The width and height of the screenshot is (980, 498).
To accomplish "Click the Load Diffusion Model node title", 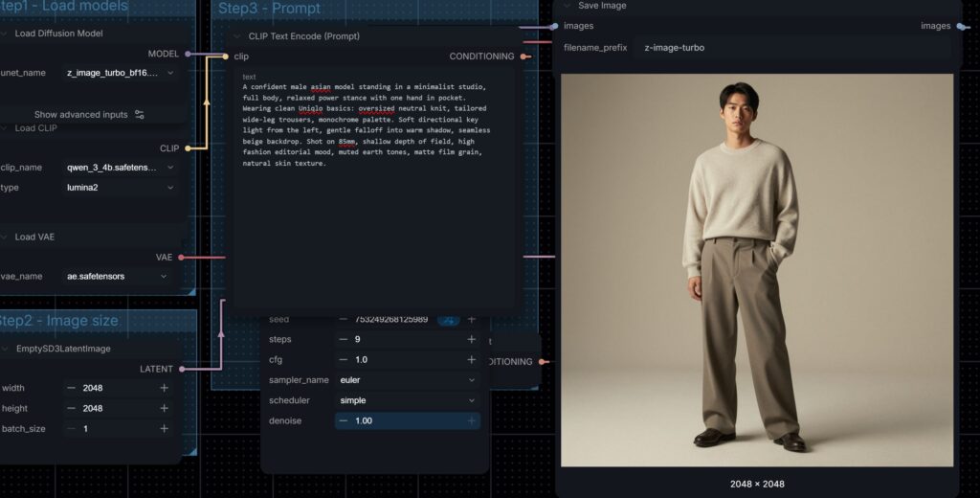I will (x=58, y=34).
